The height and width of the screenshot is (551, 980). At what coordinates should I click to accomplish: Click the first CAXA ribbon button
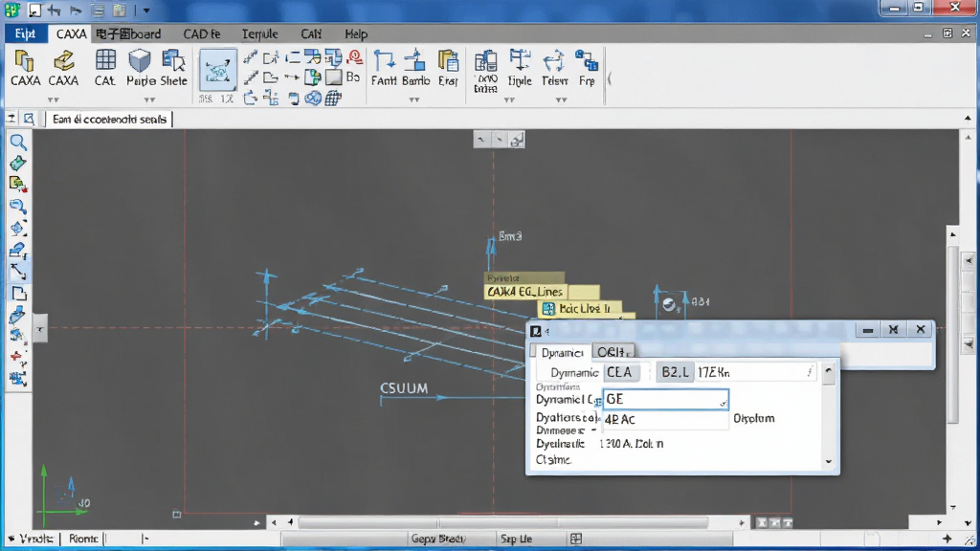(25, 68)
